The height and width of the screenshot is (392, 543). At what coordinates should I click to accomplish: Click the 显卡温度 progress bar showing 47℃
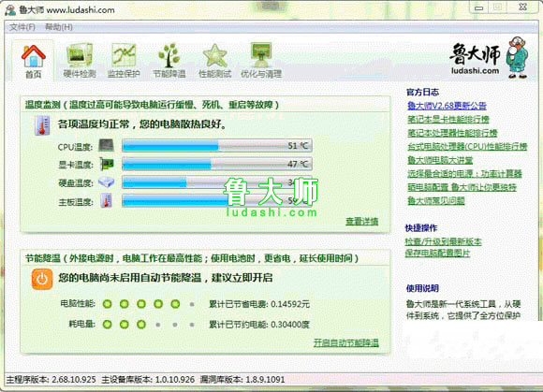pos(217,164)
